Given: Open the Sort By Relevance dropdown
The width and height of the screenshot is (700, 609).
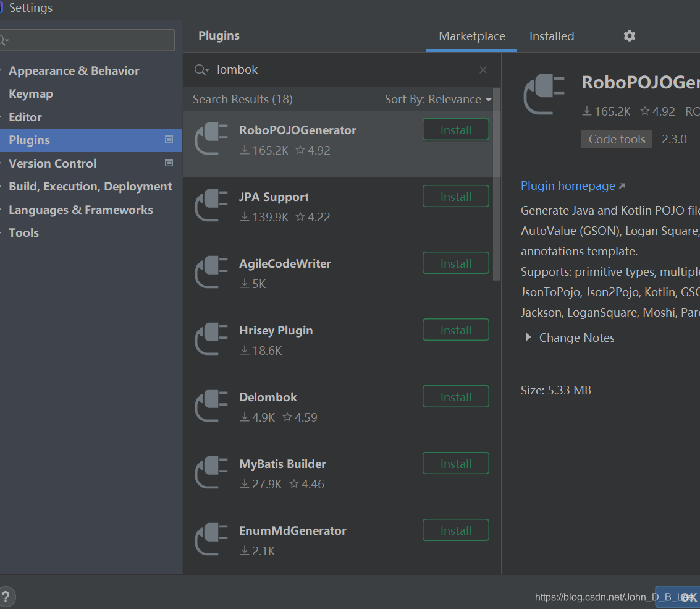Looking at the screenshot, I should pos(439,99).
